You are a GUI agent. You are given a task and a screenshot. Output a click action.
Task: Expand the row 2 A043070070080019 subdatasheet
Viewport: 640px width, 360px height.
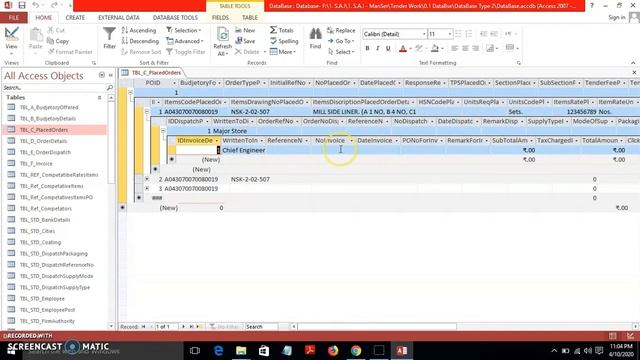pos(147,179)
